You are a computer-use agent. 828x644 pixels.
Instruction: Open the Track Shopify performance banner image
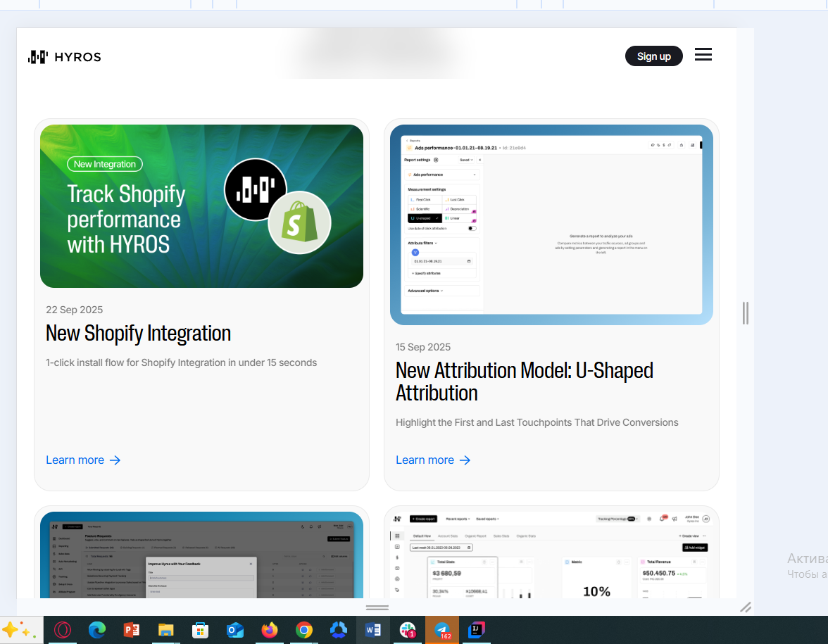201,206
